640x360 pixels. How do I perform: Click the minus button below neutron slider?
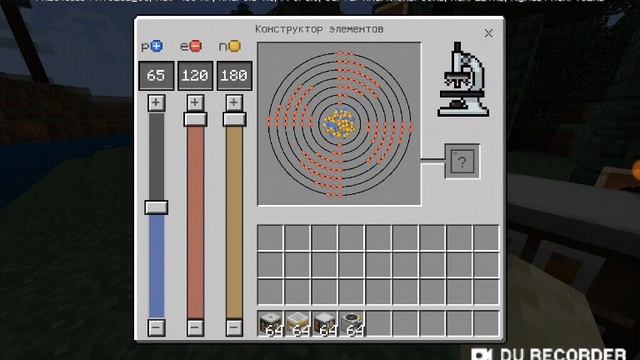coord(234,327)
